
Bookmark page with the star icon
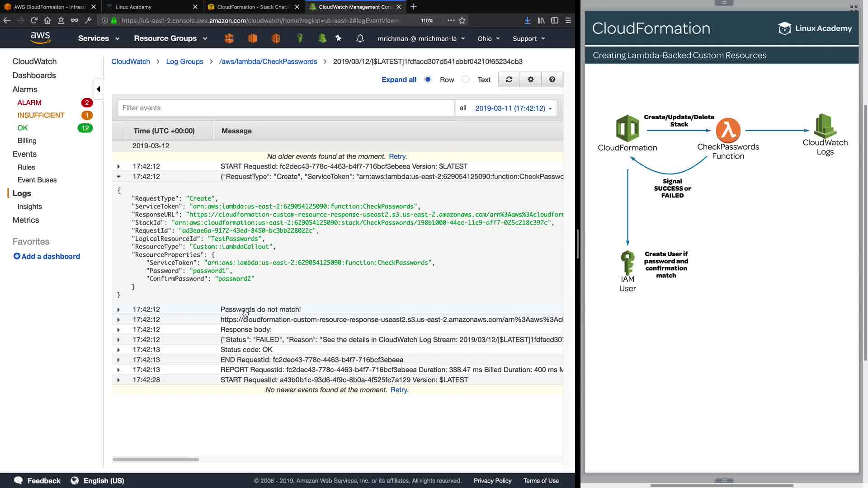(462, 20)
